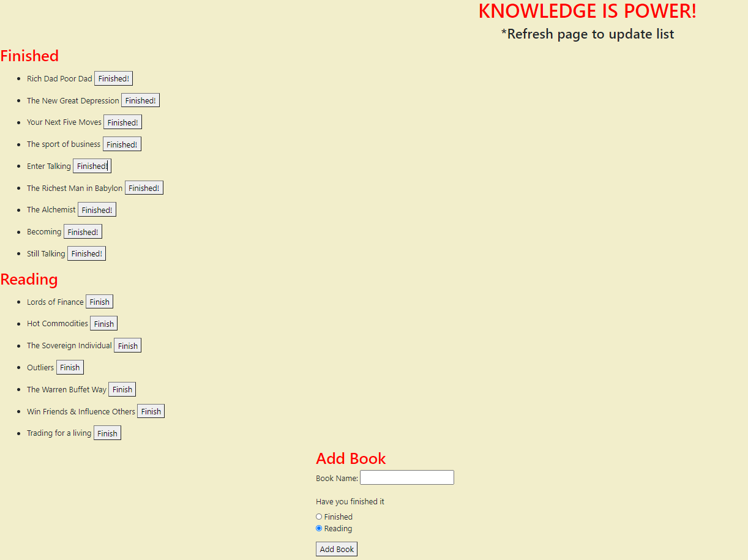Click Finished! button for Your Next Five Moves

pyautogui.click(x=122, y=122)
